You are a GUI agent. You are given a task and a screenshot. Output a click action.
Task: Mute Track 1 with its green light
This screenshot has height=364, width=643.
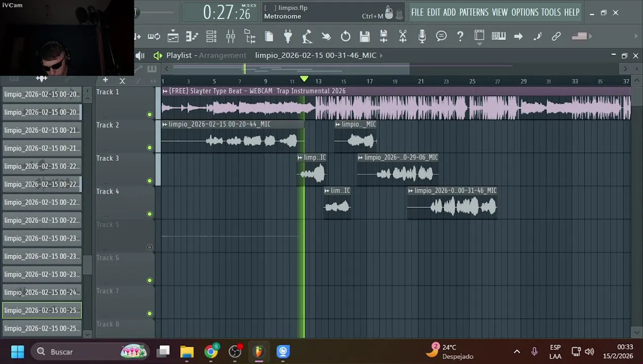coord(149,114)
